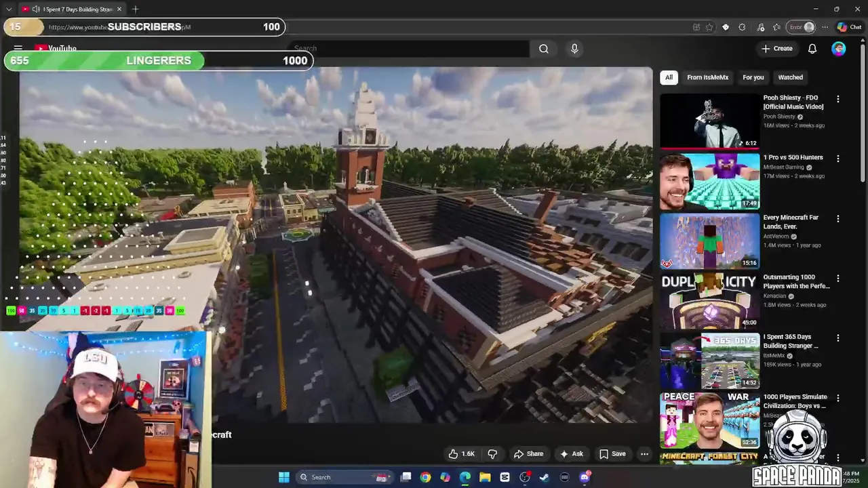Open the Outsmarting 1000 Players thumbnail

(710, 300)
